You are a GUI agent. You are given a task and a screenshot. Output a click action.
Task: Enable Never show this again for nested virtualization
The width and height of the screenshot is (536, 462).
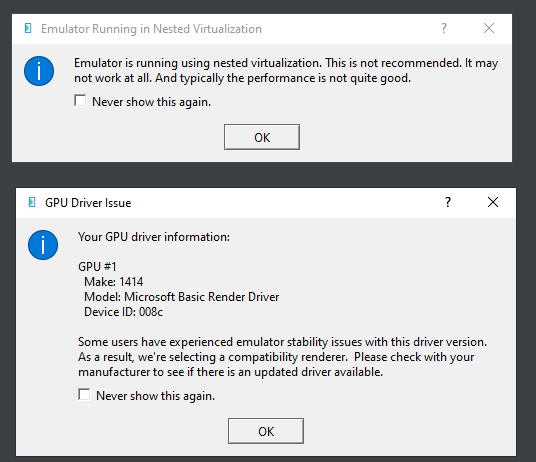click(x=80, y=101)
